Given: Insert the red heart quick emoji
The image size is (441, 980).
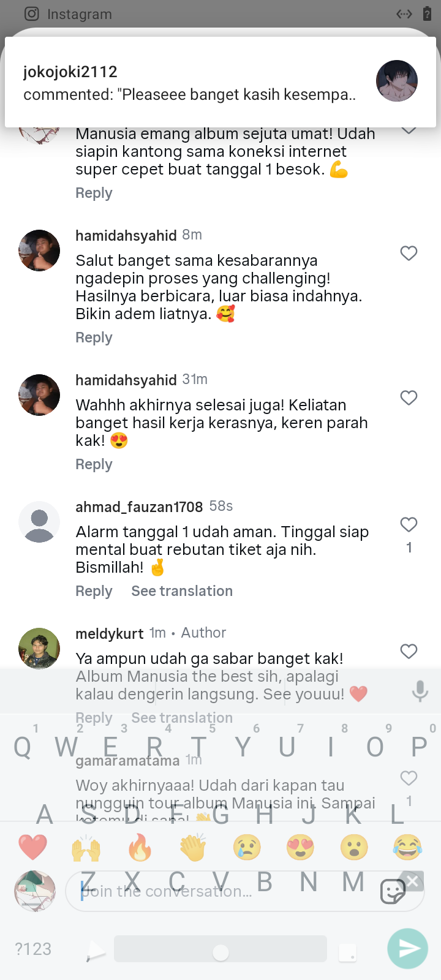Looking at the screenshot, I should coord(33,848).
